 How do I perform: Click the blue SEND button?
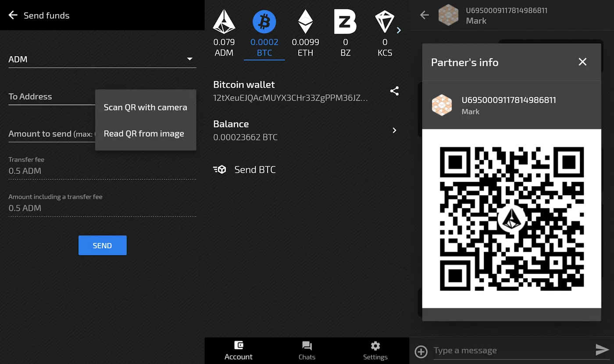point(102,245)
